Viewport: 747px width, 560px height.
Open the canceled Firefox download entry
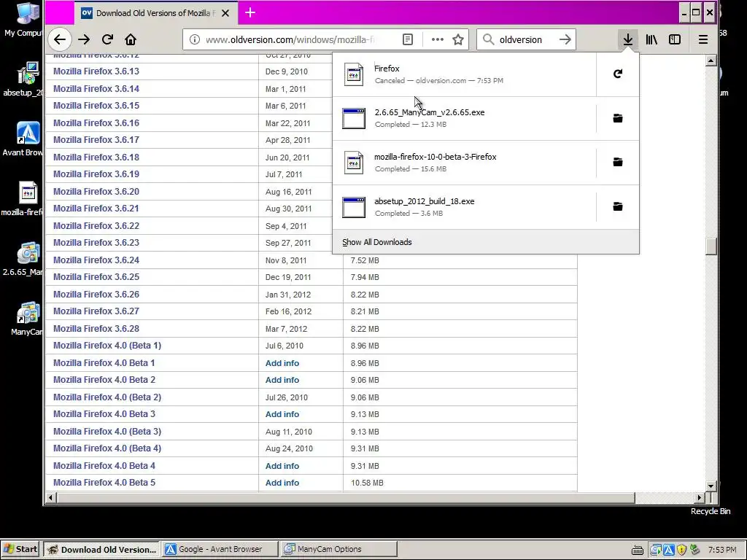click(465, 74)
